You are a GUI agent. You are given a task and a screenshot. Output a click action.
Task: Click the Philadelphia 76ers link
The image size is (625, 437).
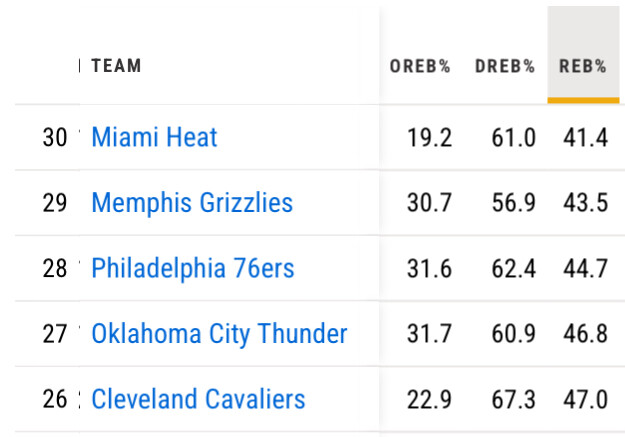(x=193, y=268)
